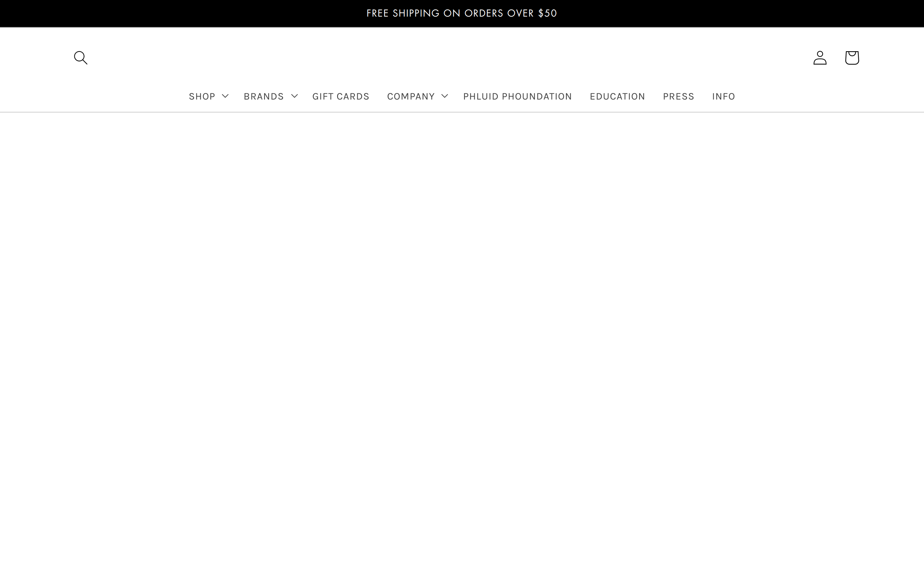Click the BRANDS menu label
The width and height of the screenshot is (924, 577).
click(264, 96)
